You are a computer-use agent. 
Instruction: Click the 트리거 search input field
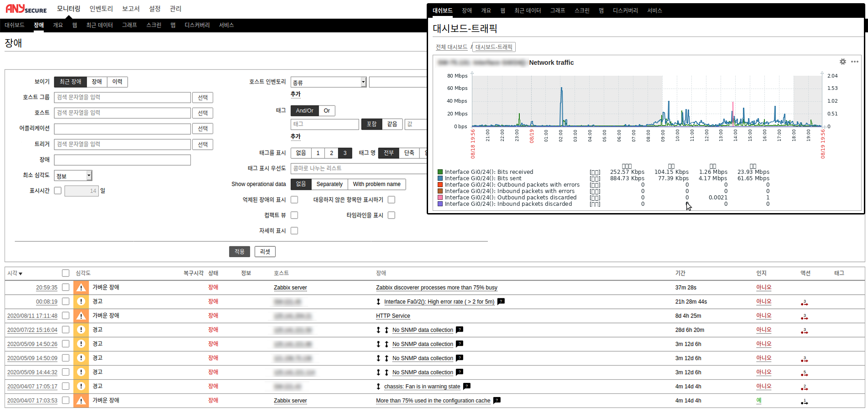click(122, 144)
